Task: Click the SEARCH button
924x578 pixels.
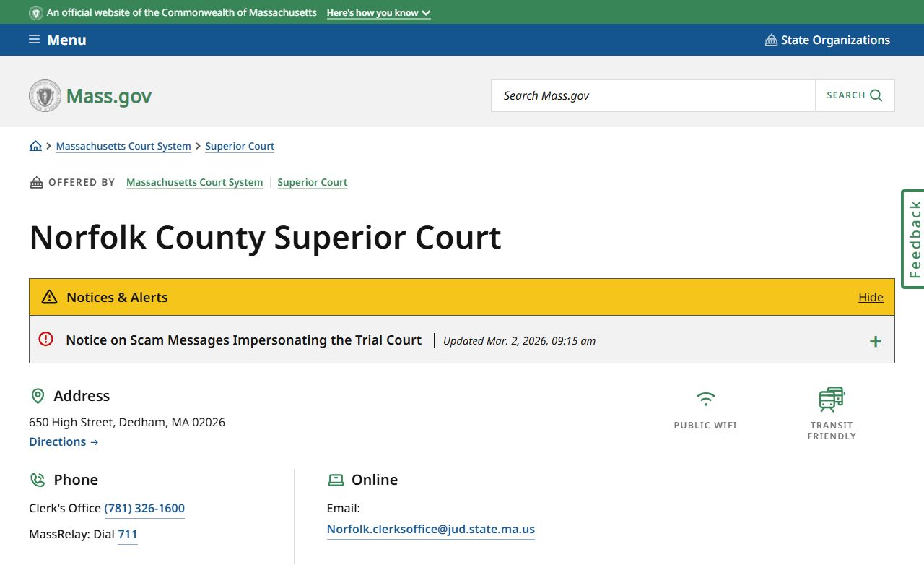Action: (855, 95)
